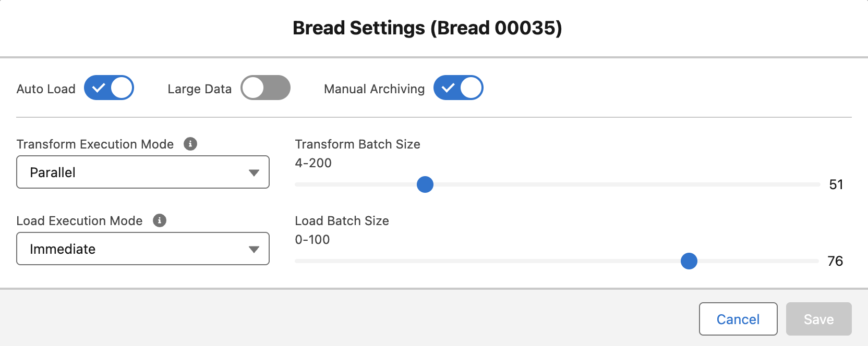Click the Bread Settings dialog title

coord(428,28)
